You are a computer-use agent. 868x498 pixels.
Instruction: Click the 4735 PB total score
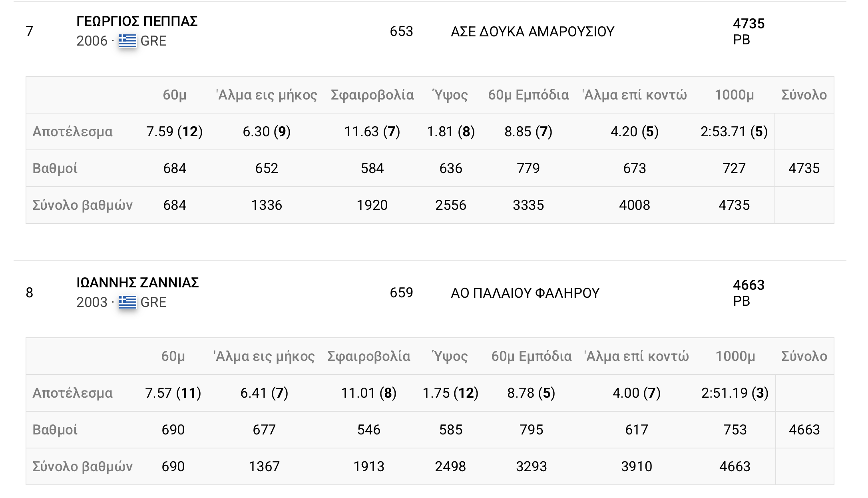[749, 31]
